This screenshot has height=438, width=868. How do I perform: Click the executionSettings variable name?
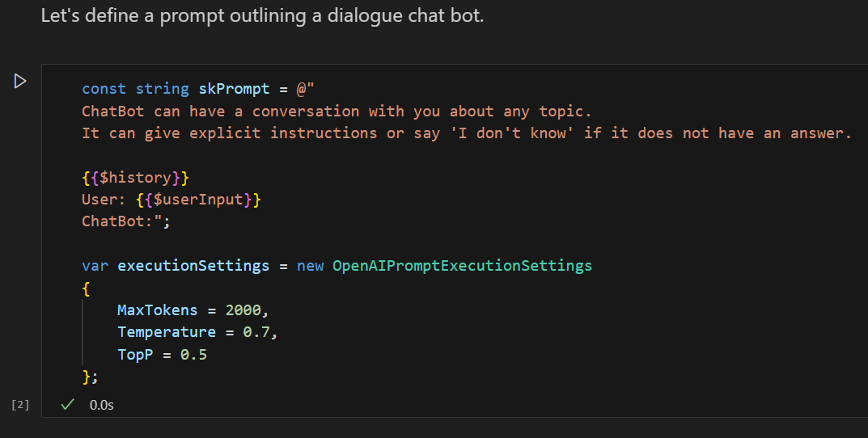(193, 265)
